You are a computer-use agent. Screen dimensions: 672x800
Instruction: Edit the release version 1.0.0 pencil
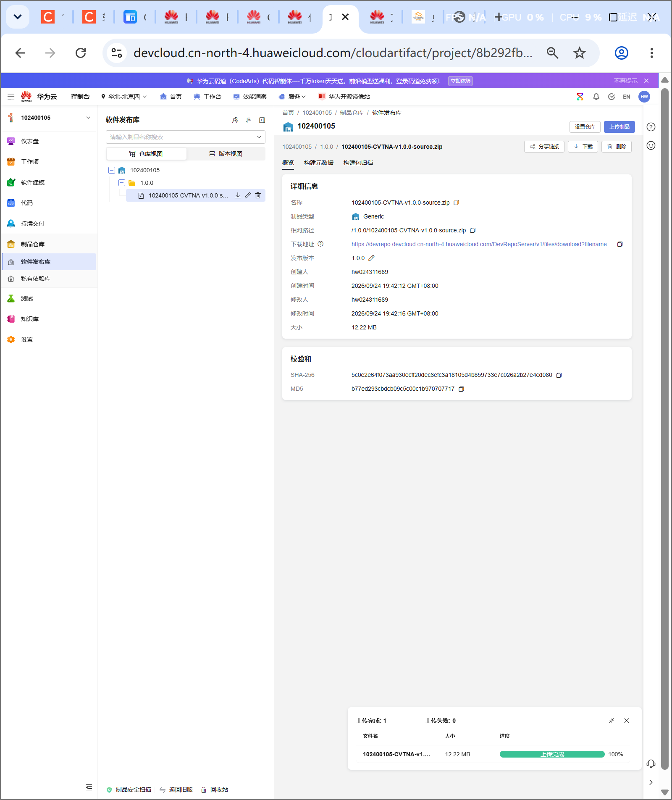point(372,258)
